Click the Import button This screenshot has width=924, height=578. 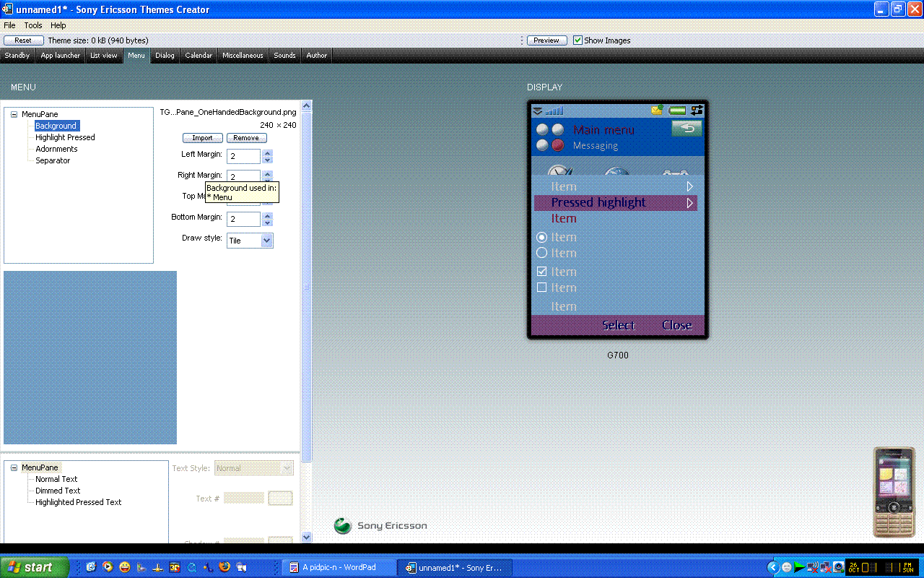[x=202, y=138]
